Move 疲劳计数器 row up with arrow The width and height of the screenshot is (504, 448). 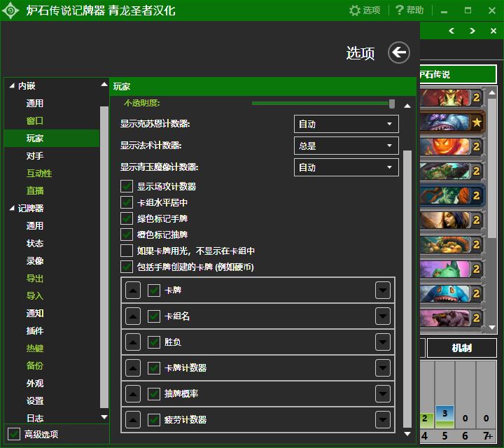click(x=133, y=420)
